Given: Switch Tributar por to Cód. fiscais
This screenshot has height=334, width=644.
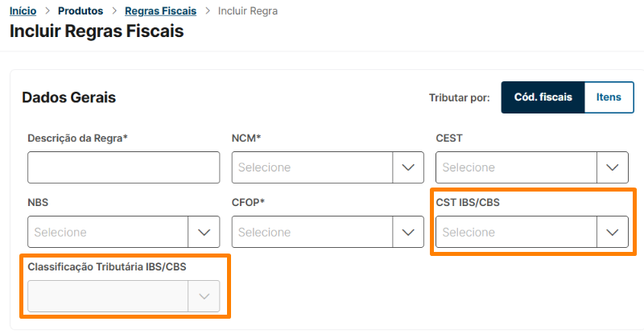Looking at the screenshot, I should [543, 97].
